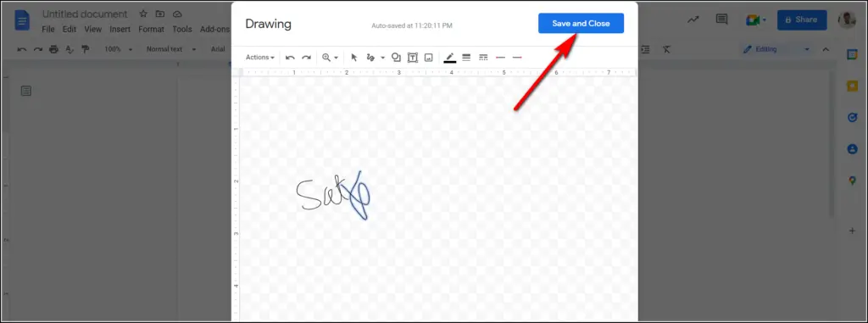Image resolution: width=868 pixels, height=323 pixels.
Task: Open the line dash style options
Action: [483, 57]
